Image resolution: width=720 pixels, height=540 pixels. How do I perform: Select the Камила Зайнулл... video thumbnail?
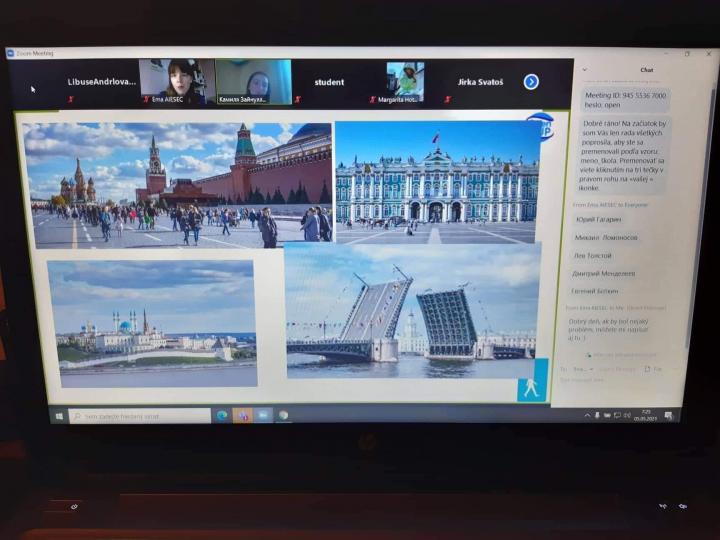[253, 82]
